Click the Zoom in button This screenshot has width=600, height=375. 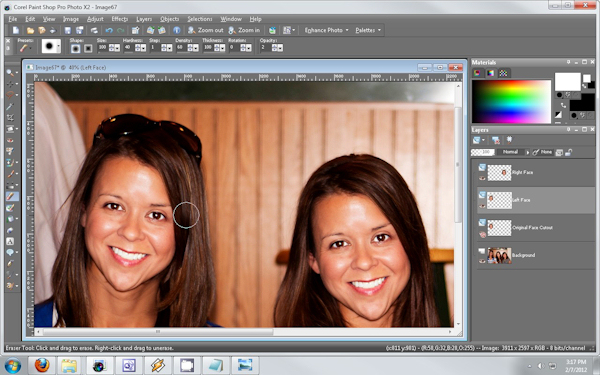click(x=245, y=30)
